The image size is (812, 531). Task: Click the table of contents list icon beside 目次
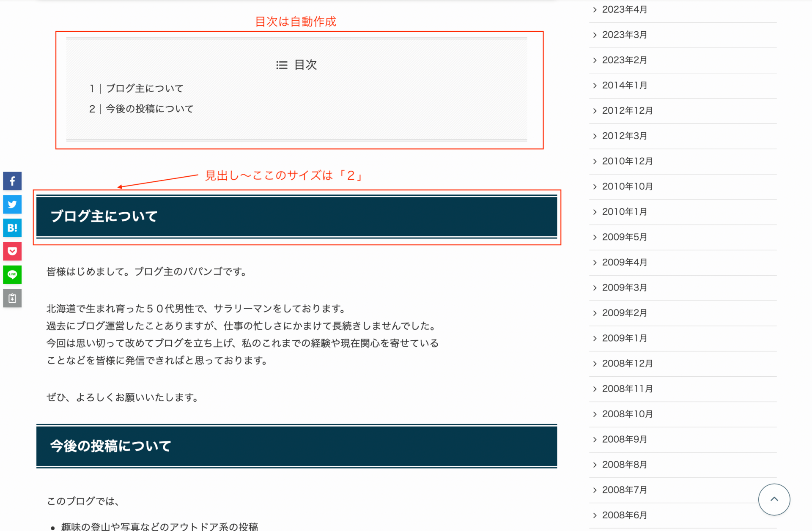coord(282,65)
